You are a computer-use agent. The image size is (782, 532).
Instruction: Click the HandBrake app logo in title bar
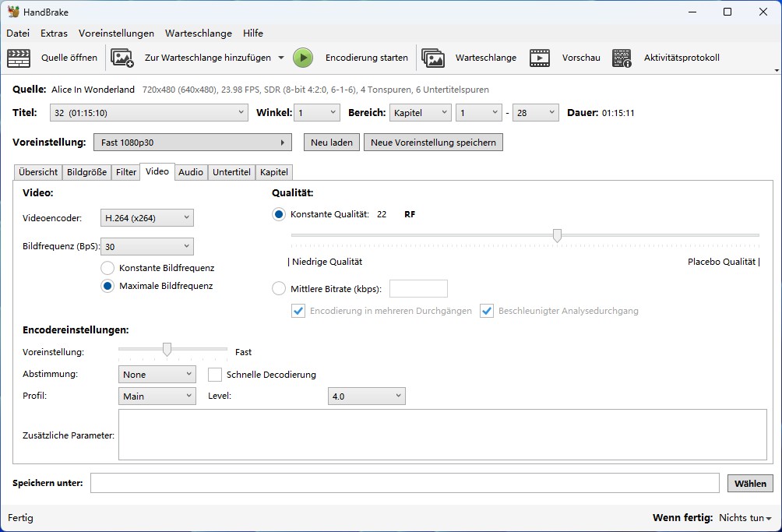click(x=13, y=12)
